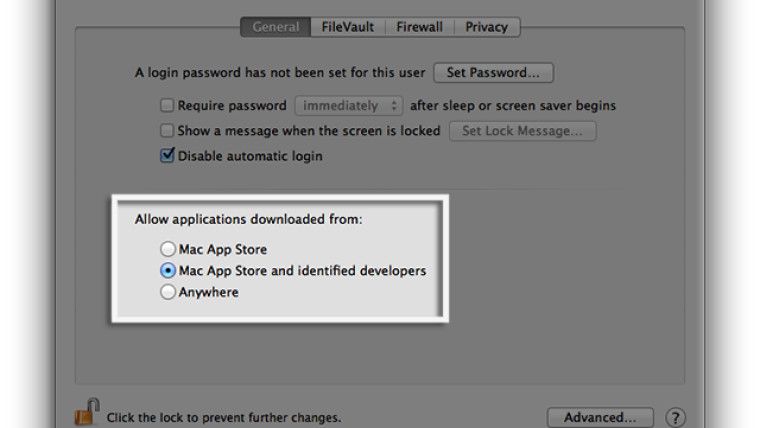Enable the Require password checkbox
760x428 pixels.
pos(168,105)
